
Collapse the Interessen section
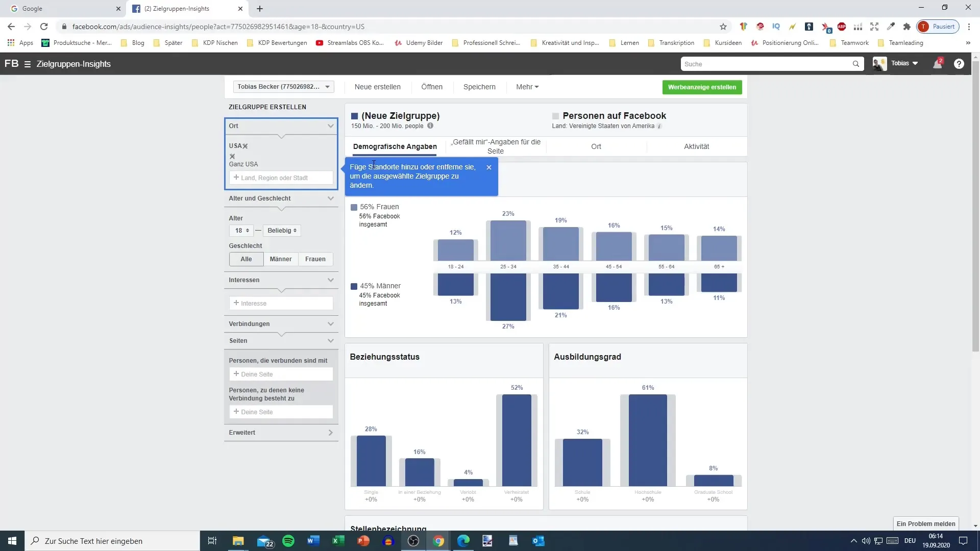pyautogui.click(x=331, y=280)
